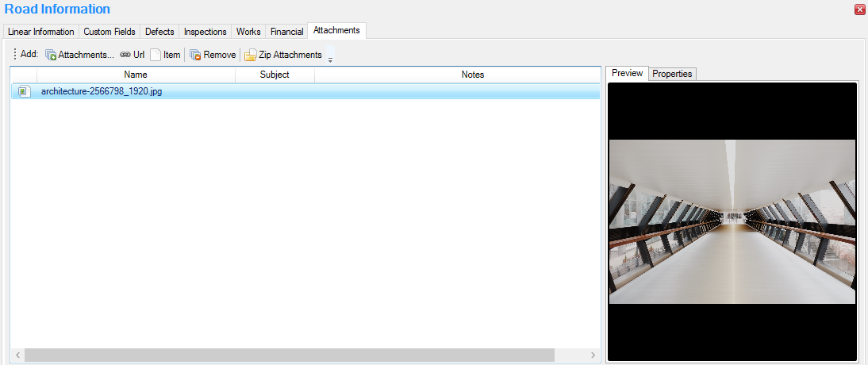Screen dimensions: 868x365
Task: Switch to the Financial tab
Action: point(286,32)
